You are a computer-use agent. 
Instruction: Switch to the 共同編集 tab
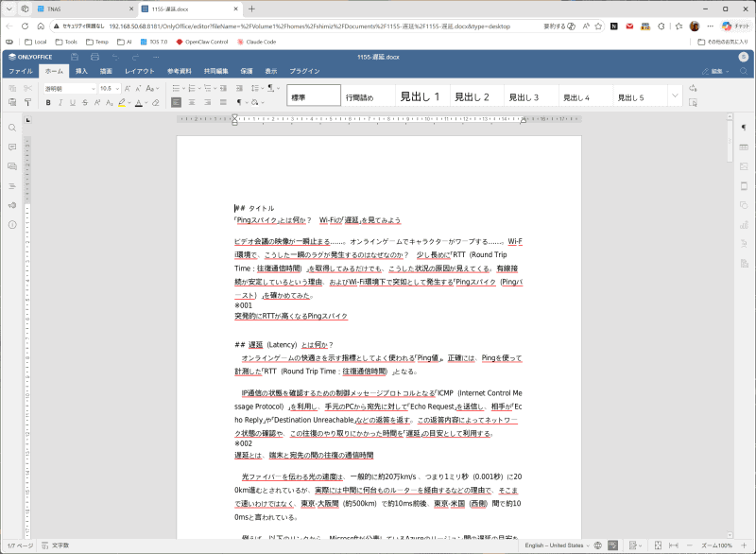click(216, 71)
